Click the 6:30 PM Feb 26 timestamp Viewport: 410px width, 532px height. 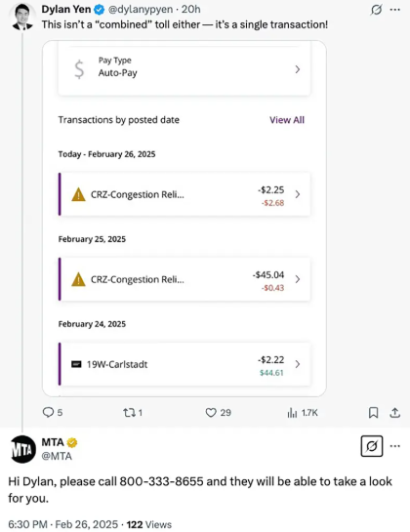(62, 524)
